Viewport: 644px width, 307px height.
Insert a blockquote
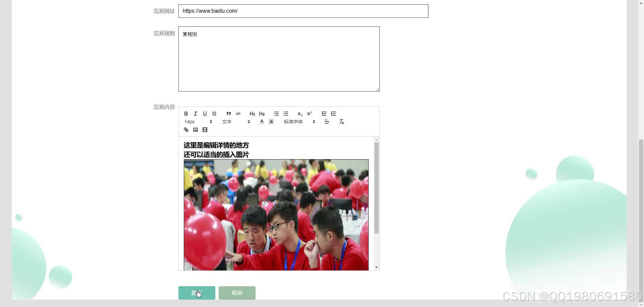228,114
